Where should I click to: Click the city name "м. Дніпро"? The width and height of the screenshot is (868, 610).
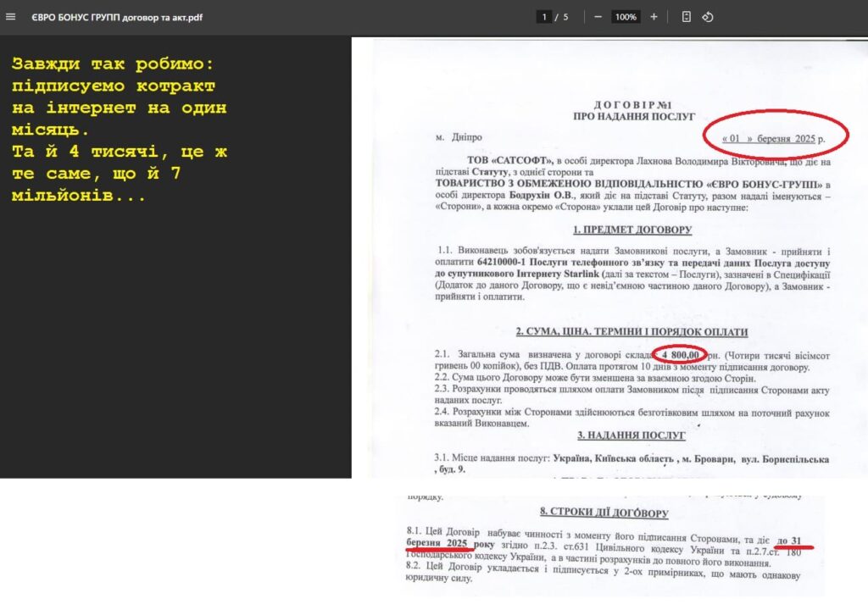point(459,137)
